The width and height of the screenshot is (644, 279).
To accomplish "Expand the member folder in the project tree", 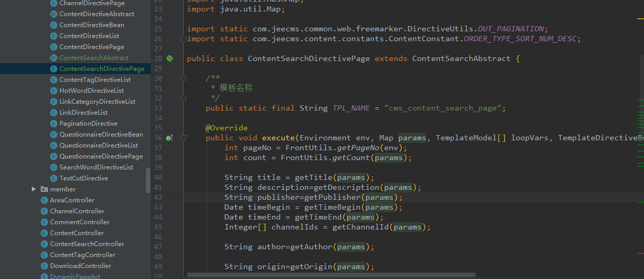I will coord(34,189).
